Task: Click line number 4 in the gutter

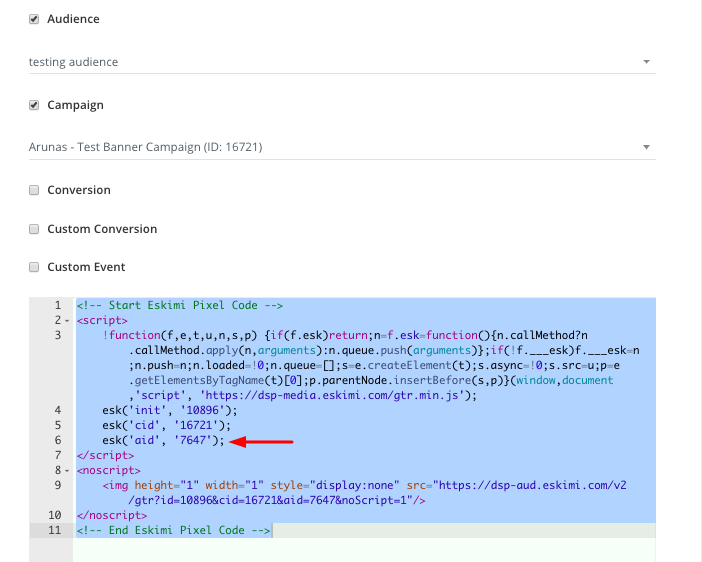Action: (x=58, y=410)
